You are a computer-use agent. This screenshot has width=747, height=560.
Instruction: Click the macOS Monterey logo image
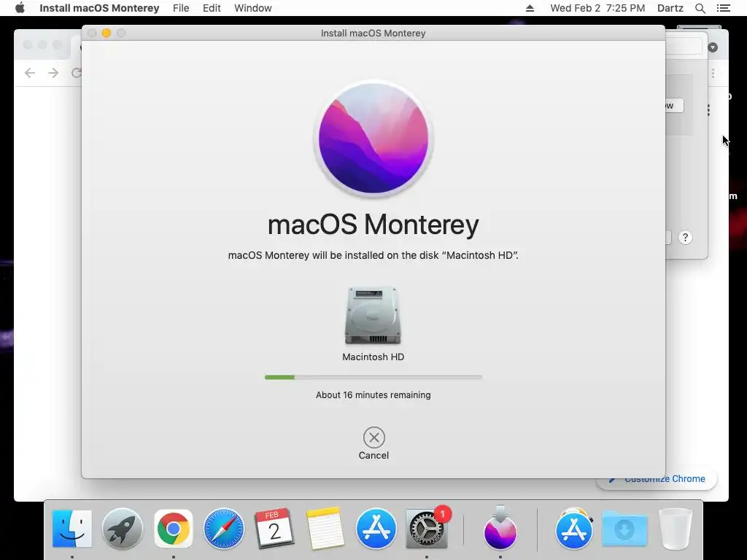click(x=373, y=138)
